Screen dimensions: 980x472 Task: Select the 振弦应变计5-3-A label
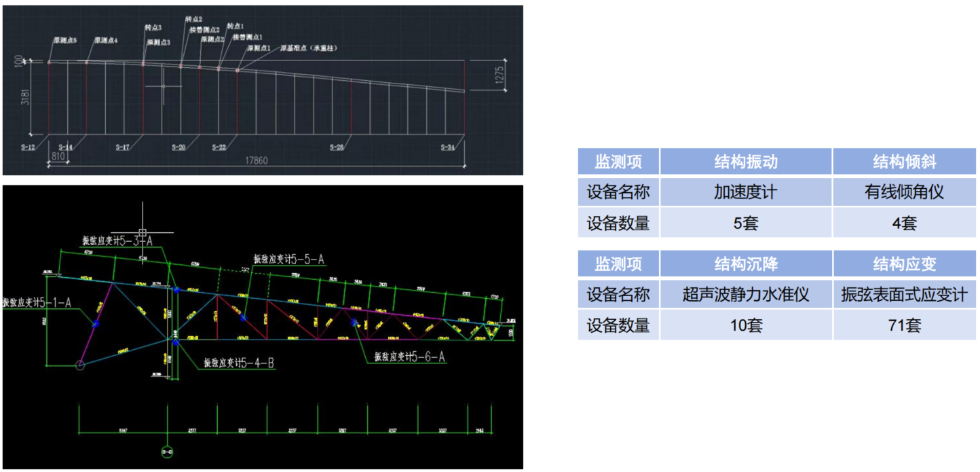117,240
